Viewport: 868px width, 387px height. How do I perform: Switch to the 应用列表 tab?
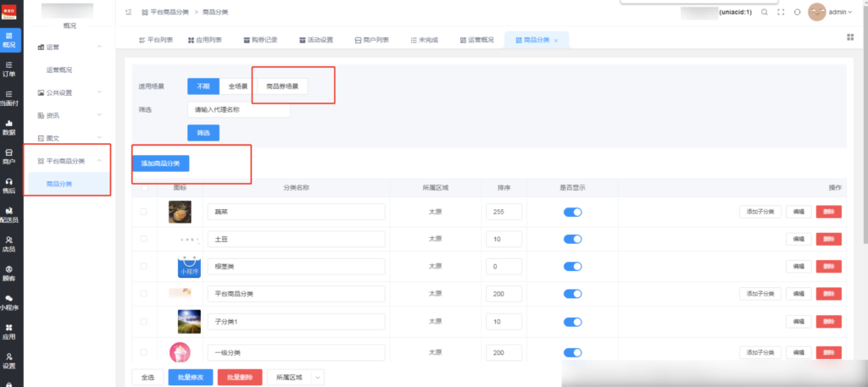click(205, 40)
